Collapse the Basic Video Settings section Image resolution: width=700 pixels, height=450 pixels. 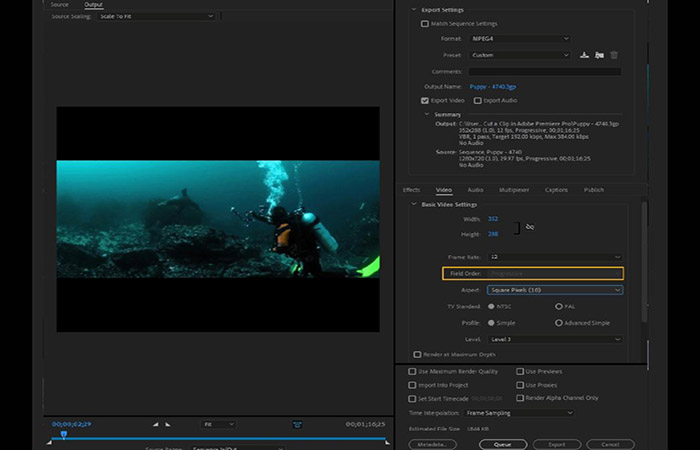(413, 204)
